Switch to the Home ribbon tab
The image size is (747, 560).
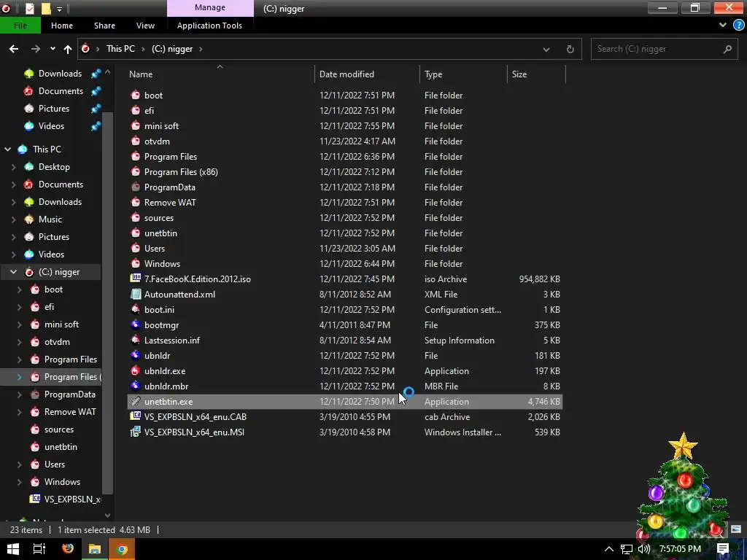tap(62, 26)
